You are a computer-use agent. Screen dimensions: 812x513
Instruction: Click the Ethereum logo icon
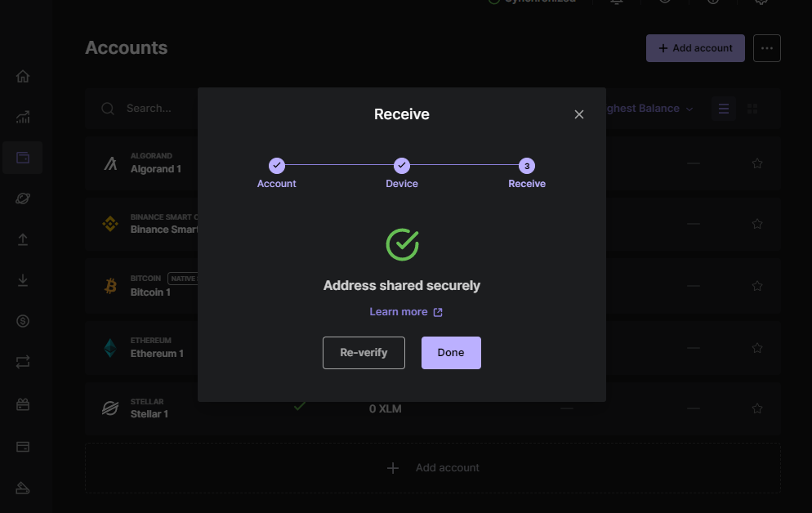click(x=110, y=348)
